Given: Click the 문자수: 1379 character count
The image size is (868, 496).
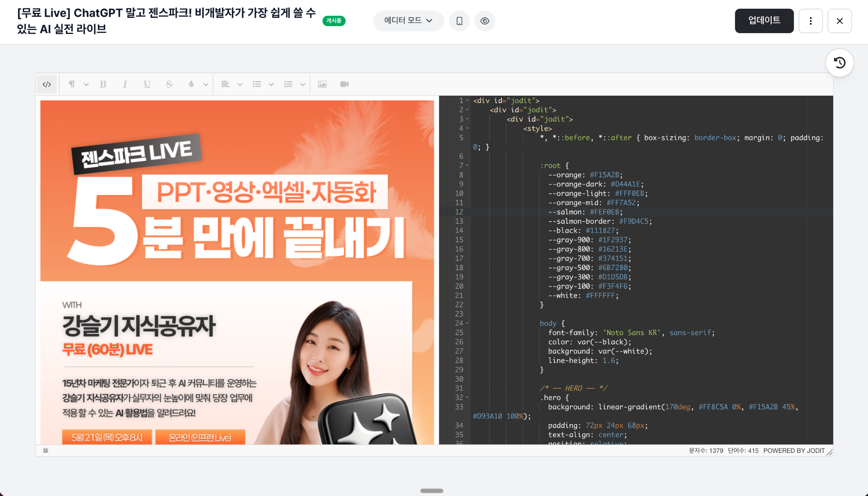Looking at the screenshot, I should (x=706, y=451).
